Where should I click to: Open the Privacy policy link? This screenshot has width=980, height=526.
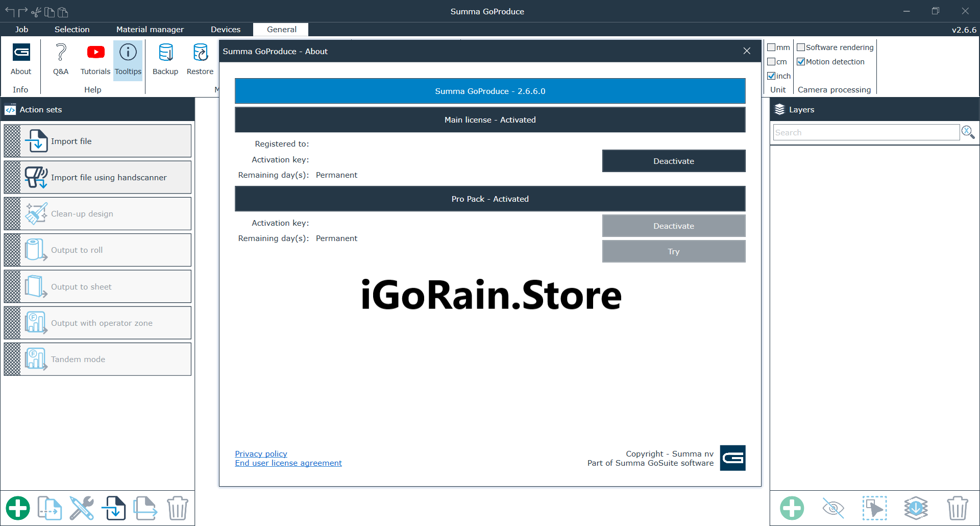[x=260, y=453]
